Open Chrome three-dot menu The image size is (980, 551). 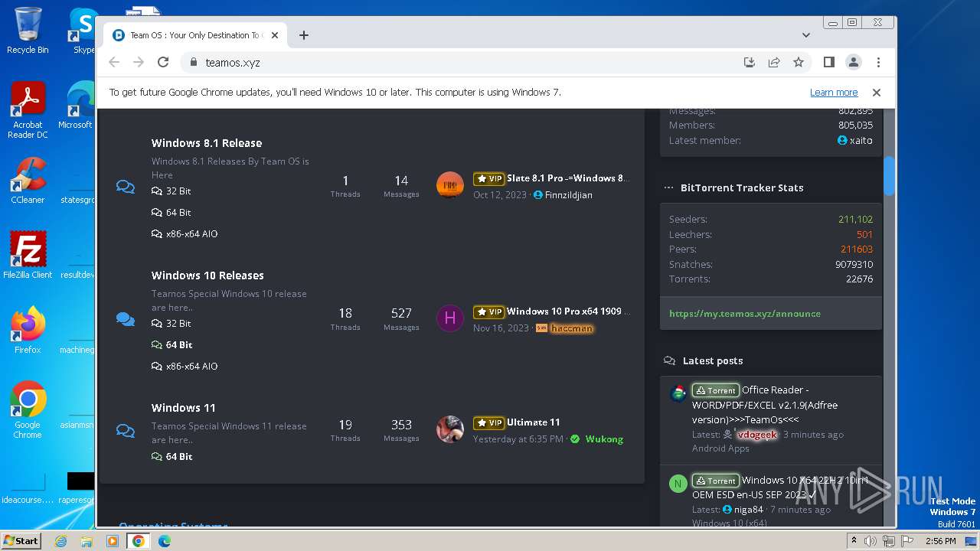coord(878,62)
